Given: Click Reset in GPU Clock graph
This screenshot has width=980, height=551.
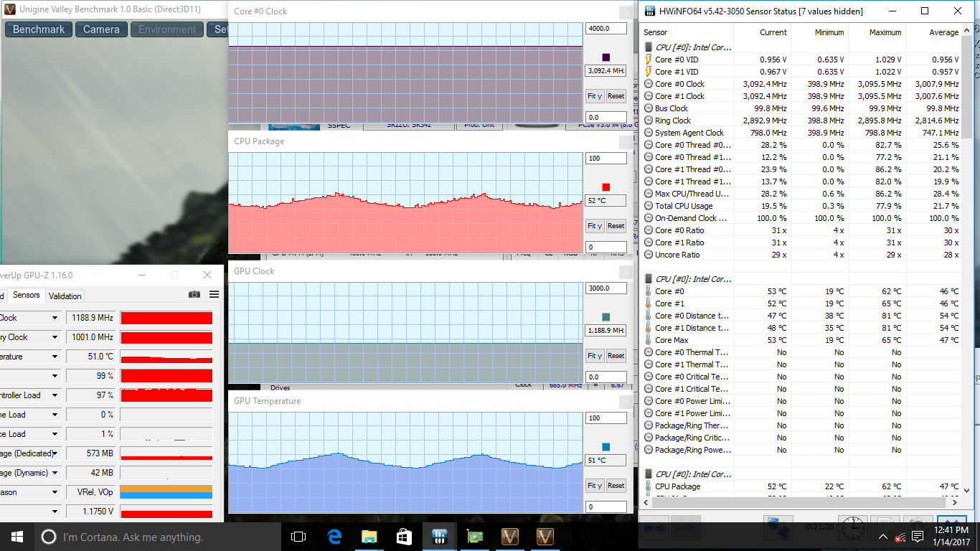Looking at the screenshot, I should coord(616,356).
